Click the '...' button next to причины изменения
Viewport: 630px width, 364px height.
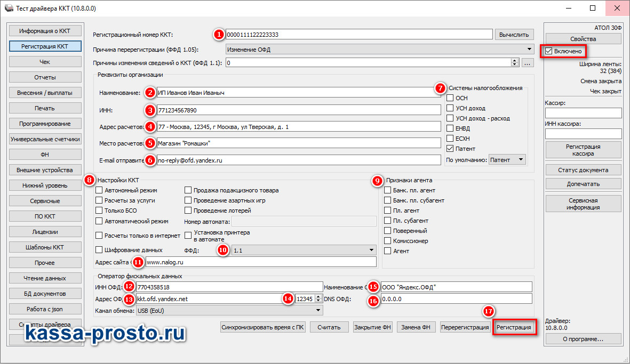(x=528, y=62)
